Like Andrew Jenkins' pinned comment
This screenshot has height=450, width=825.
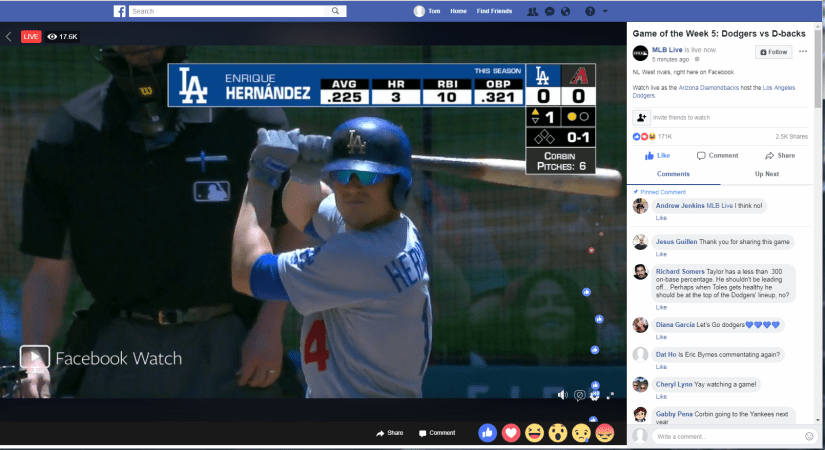point(661,218)
